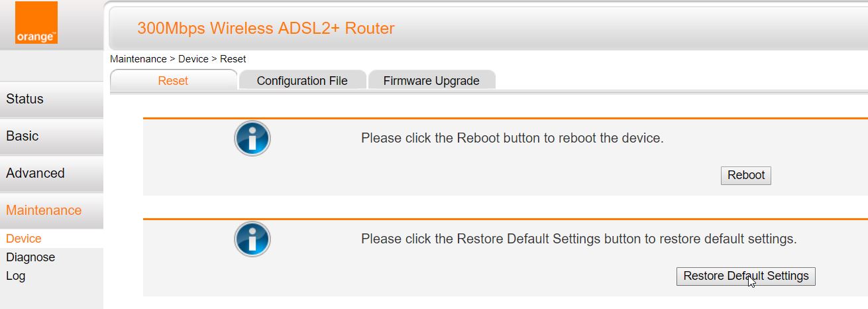Select the Maintenance menu in the sidebar
This screenshot has width=868, height=309.
click(x=51, y=211)
